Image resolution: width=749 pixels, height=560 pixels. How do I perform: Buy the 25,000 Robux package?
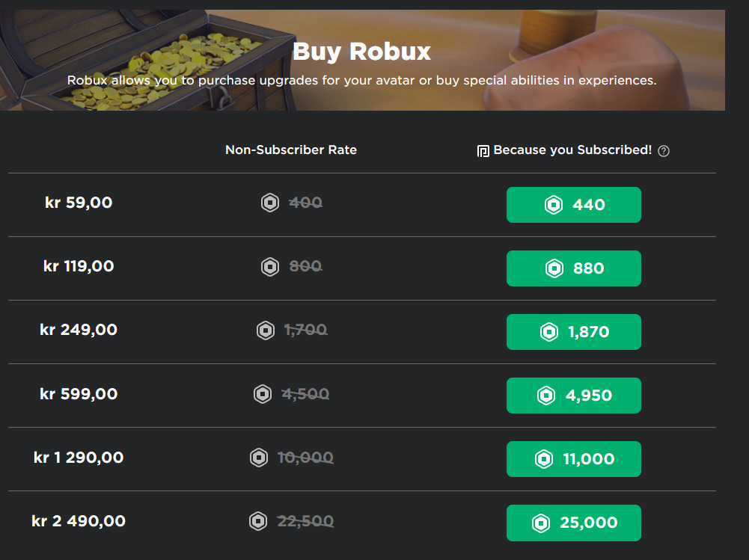coord(573,523)
